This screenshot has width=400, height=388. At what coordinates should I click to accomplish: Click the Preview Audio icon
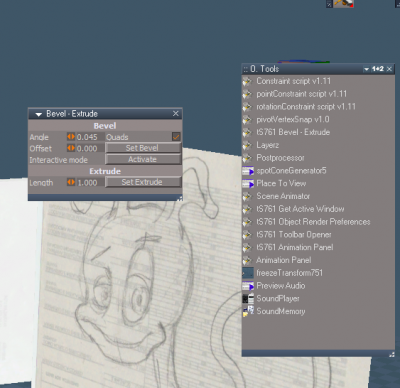[248, 286]
